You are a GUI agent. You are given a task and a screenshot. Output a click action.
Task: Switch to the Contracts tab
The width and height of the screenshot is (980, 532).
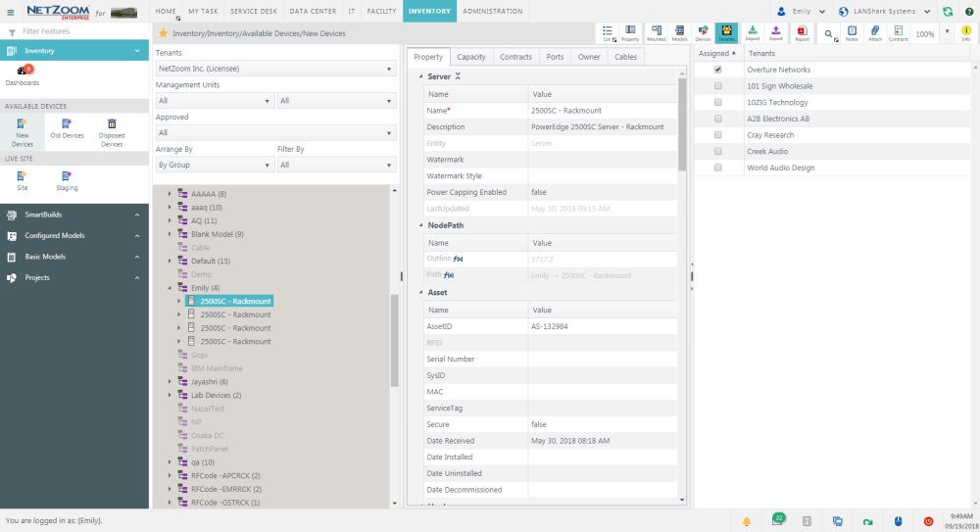click(515, 57)
